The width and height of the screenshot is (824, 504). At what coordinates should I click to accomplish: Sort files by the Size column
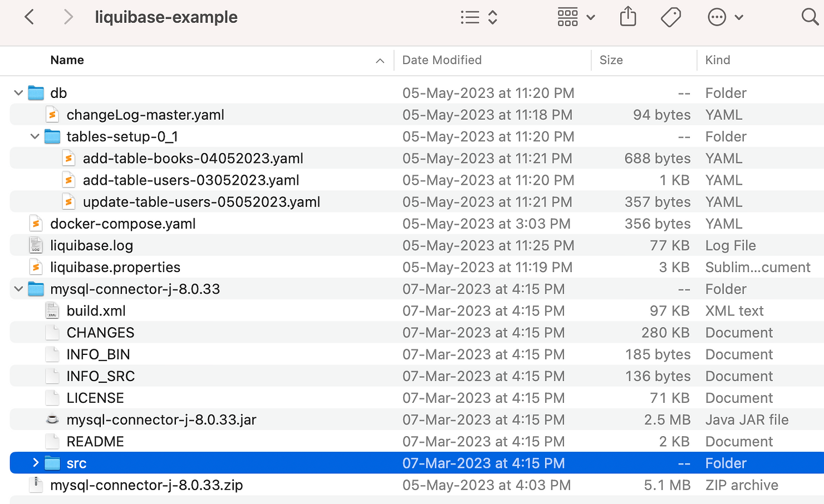click(611, 60)
